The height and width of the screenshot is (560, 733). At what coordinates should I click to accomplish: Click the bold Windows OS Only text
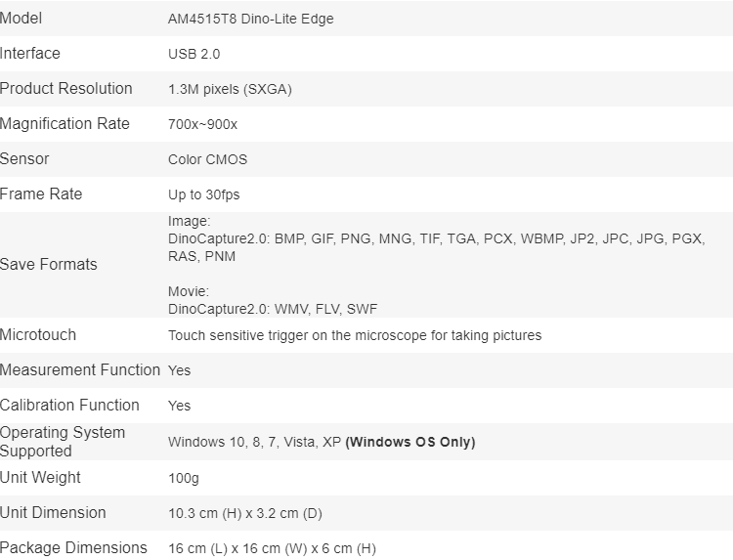(410, 443)
